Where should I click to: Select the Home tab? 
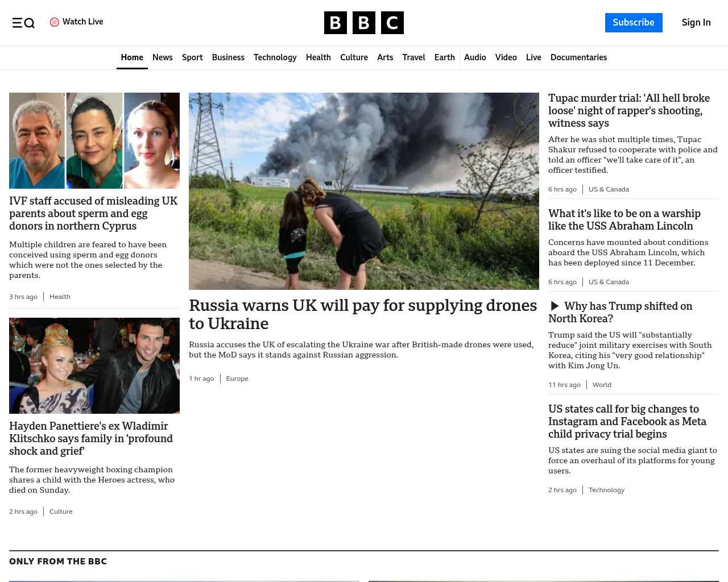click(x=132, y=57)
